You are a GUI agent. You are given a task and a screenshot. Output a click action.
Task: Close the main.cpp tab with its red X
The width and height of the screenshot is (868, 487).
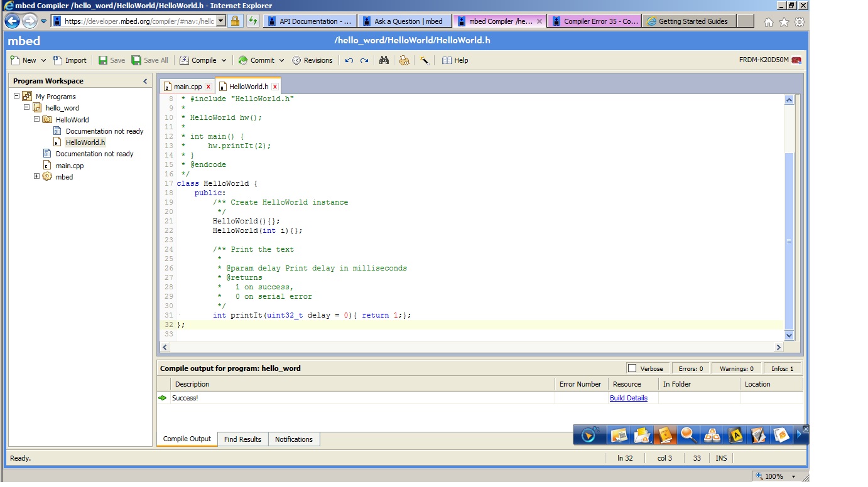point(208,87)
